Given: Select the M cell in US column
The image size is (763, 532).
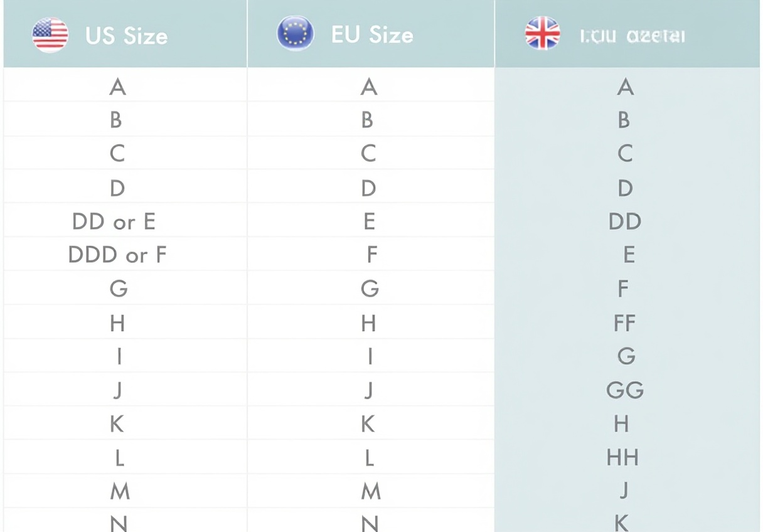Looking at the screenshot, I should click(x=119, y=491).
